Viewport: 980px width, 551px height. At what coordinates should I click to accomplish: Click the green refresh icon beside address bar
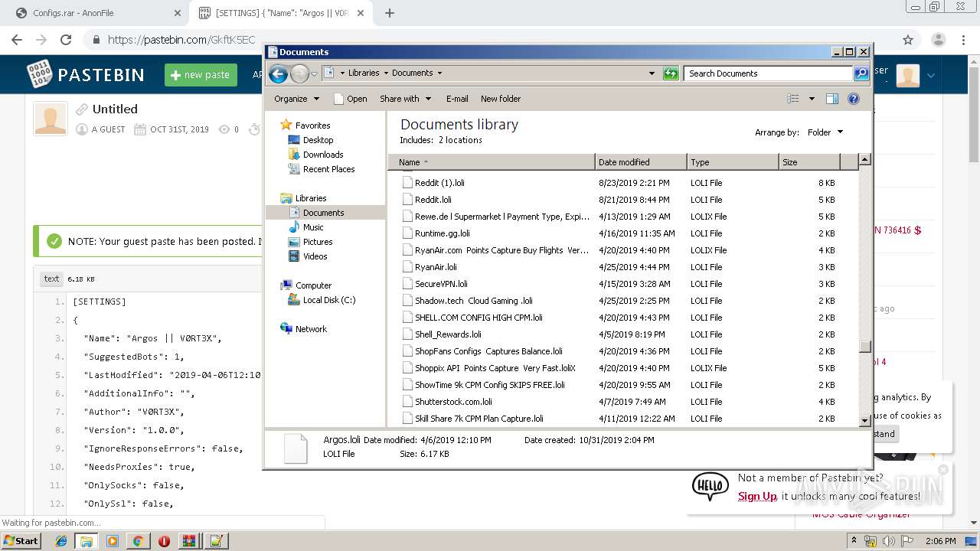(671, 73)
